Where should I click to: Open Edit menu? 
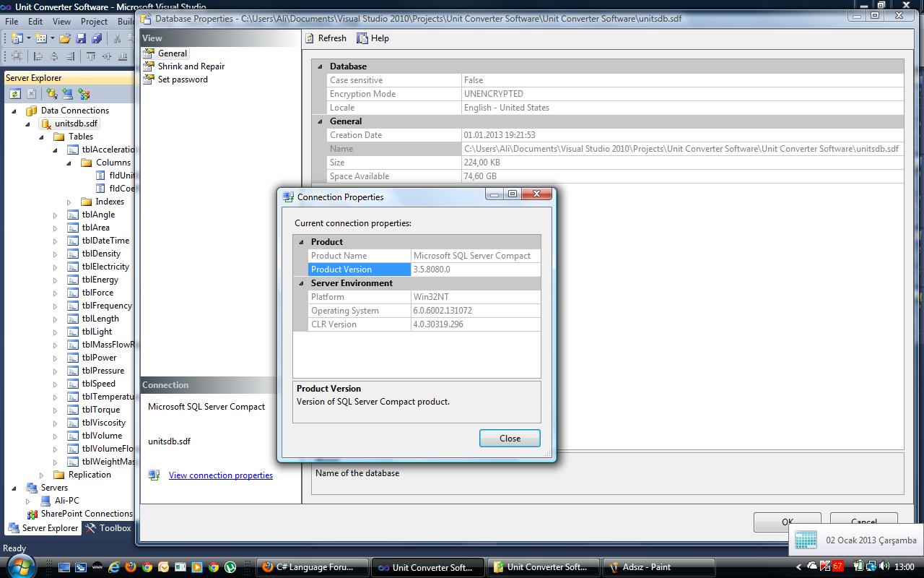click(x=35, y=22)
